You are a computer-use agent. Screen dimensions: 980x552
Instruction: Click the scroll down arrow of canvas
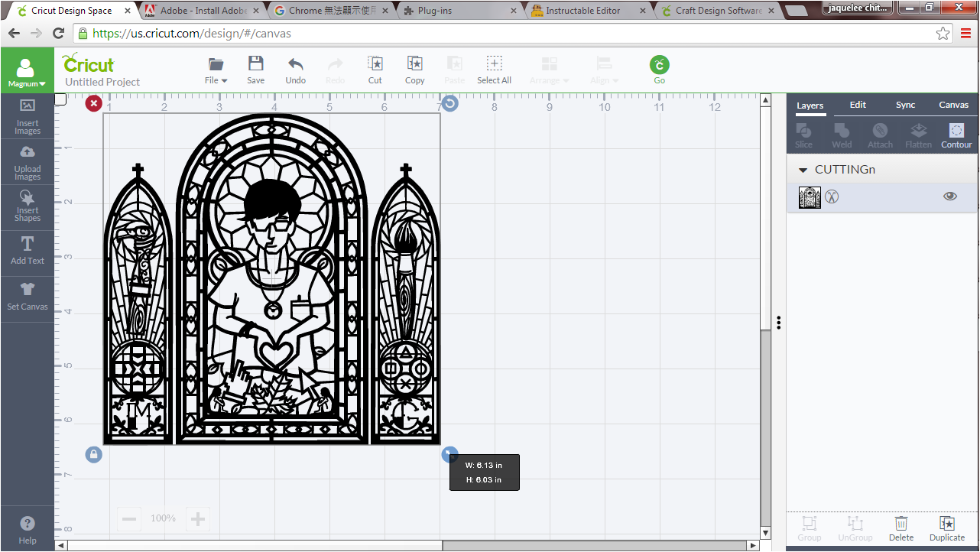click(765, 532)
